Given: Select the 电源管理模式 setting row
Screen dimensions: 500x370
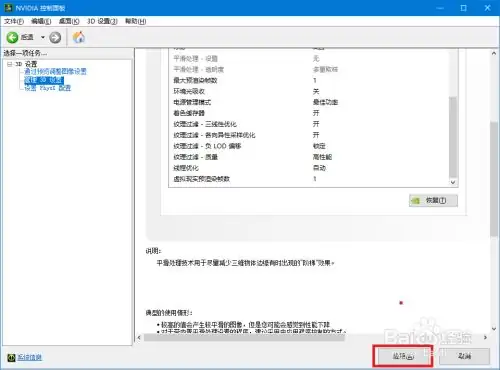Looking at the screenshot, I should (x=309, y=102).
